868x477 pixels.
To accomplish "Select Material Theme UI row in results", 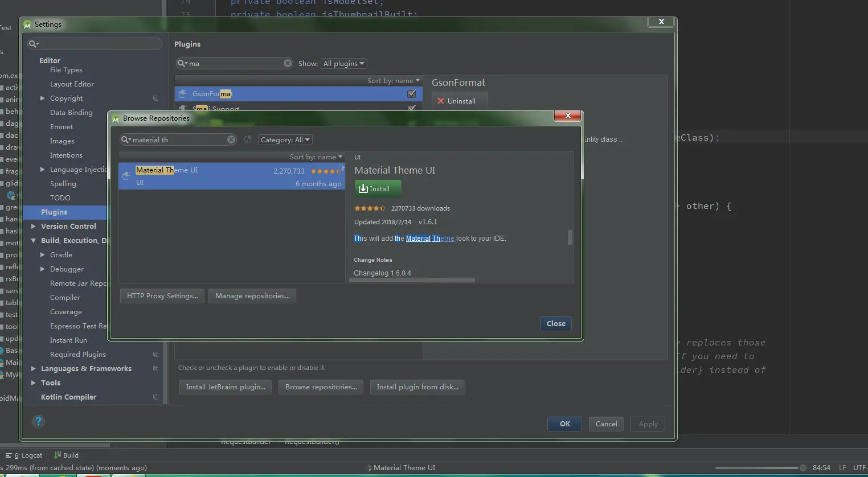I will click(231, 176).
